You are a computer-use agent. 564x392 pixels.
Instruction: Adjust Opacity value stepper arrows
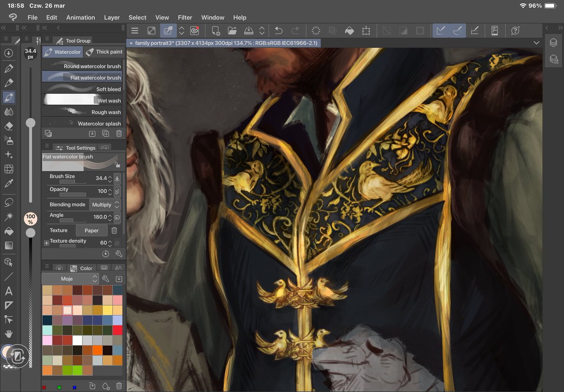tap(110, 191)
